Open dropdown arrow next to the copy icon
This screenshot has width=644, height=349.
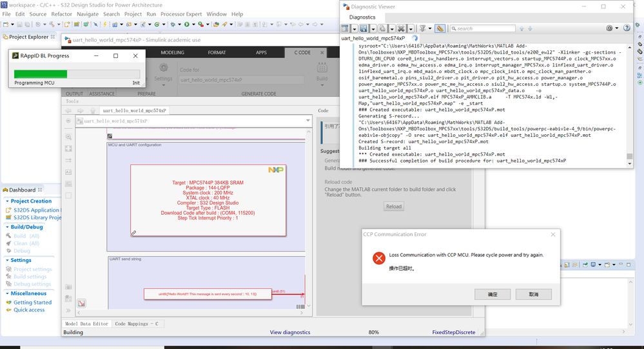pyautogui.click(x=392, y=29)
